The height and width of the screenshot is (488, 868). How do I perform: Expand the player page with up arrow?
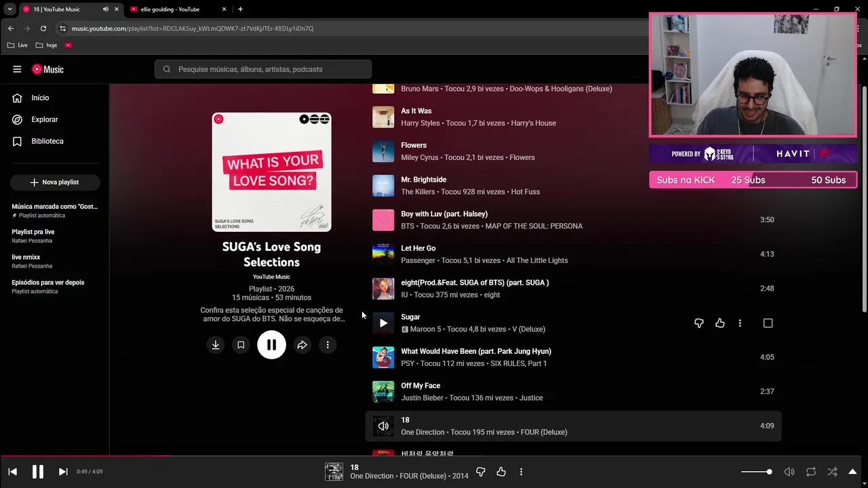[x=852, y=472]
